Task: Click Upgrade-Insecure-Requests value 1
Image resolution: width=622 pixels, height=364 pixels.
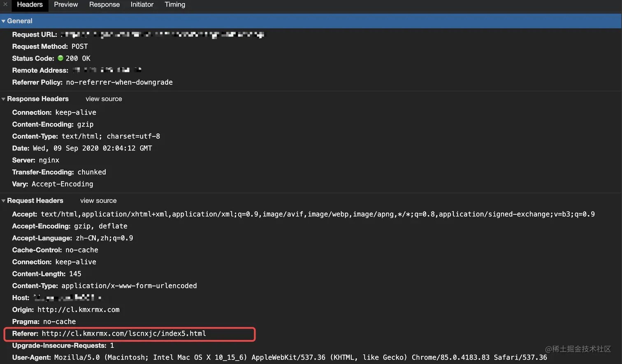Action: pos(112,345)
